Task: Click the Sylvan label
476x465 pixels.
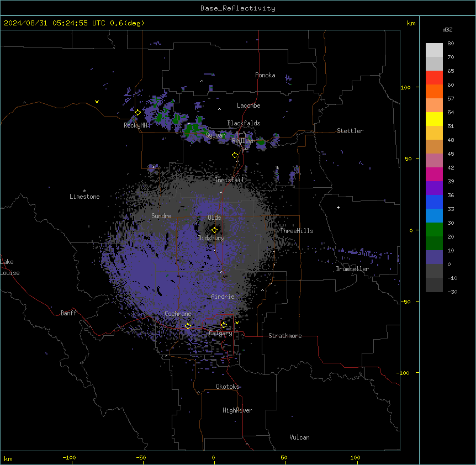Action: [x=215, y=135]
